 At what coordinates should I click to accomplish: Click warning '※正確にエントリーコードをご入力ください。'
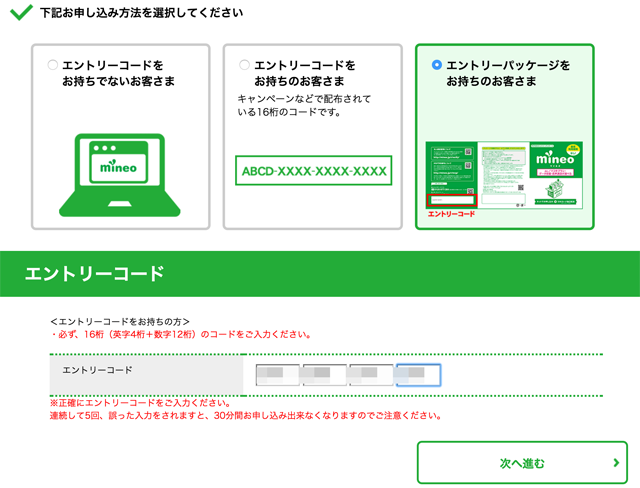(140, 403)
